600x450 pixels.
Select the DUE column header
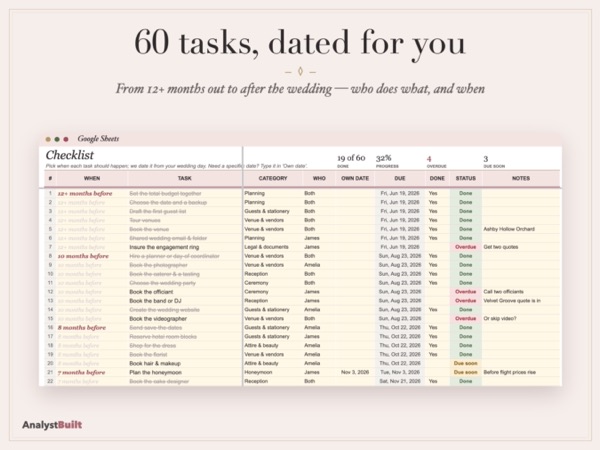click(x=400, y=178)
